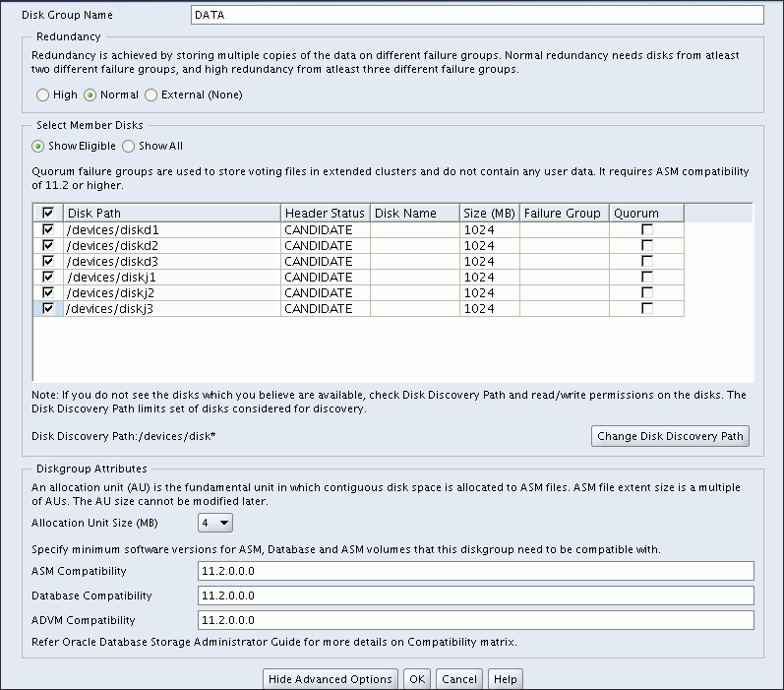Screen dimensions: 784x690
Task: Uncheck disk /devices/diskj3
Action: [48, 308]
